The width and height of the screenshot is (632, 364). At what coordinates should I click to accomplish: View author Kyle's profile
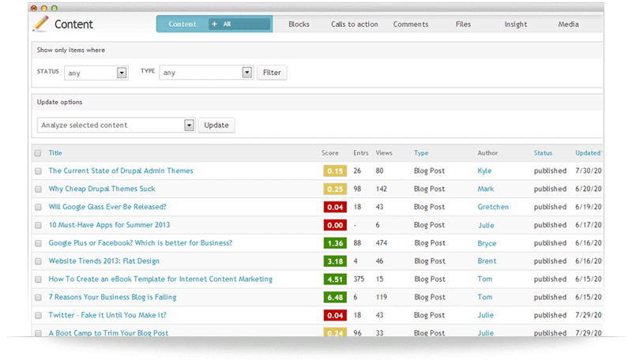coord(484,171)
